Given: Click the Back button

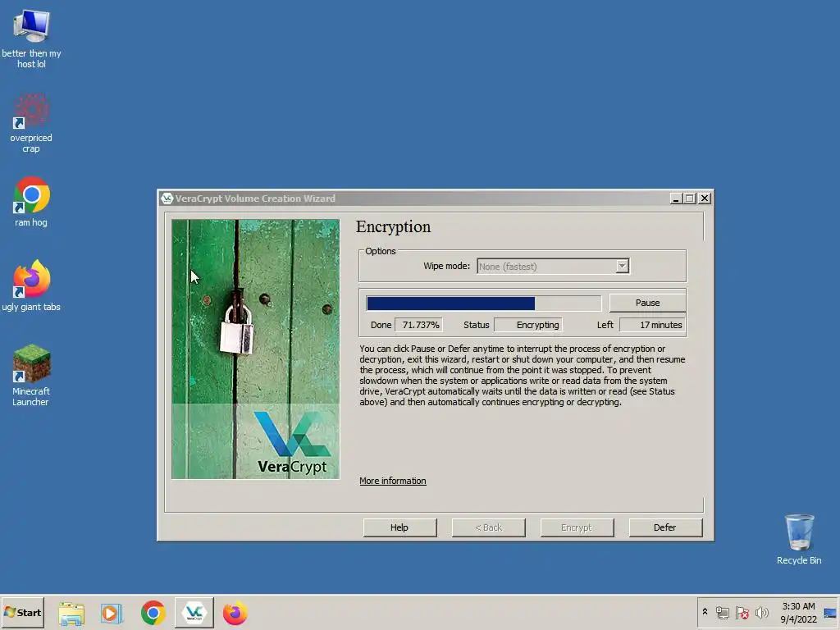Looking at the screenshot, I should pyautogui.click(x=489, y=527).
